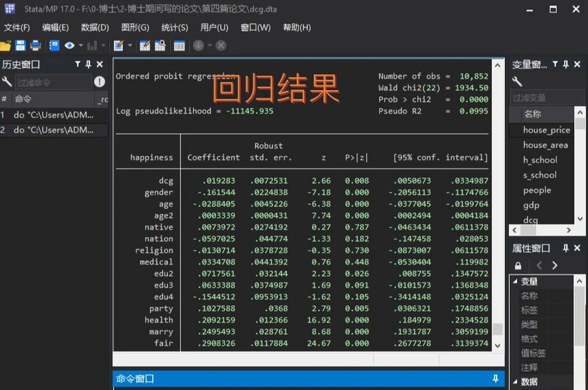588x390 pixels.
Task: Open the 统计(S) menu
Action: pyautogui.click(x=175, y=28)
